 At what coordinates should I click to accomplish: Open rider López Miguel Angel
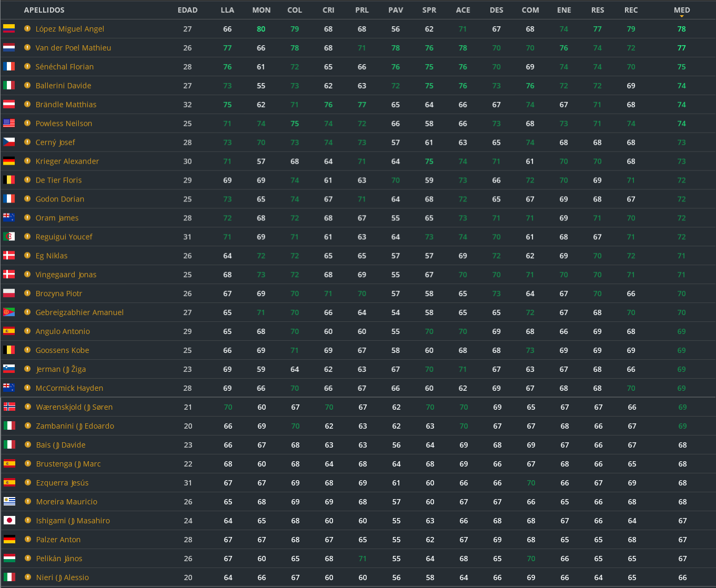70,29
